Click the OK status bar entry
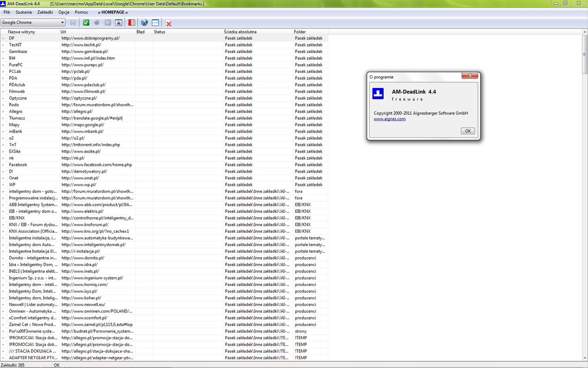This screenshot has width=588, height=368. [57, 365]
